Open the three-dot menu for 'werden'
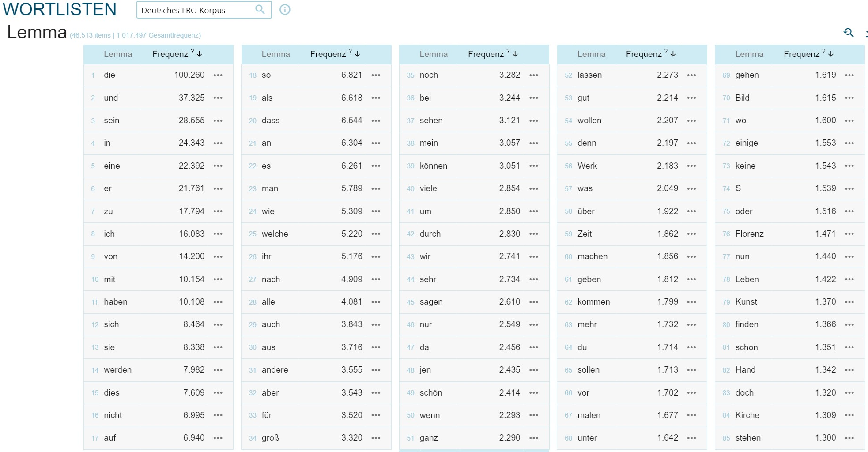Screen dimensions: 868x452 point(218,370)
